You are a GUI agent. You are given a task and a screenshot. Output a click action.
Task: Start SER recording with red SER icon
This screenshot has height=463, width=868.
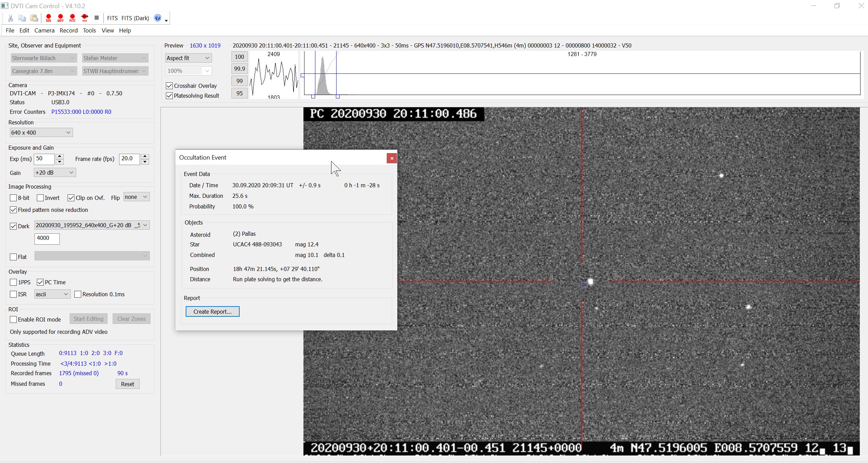48,18
